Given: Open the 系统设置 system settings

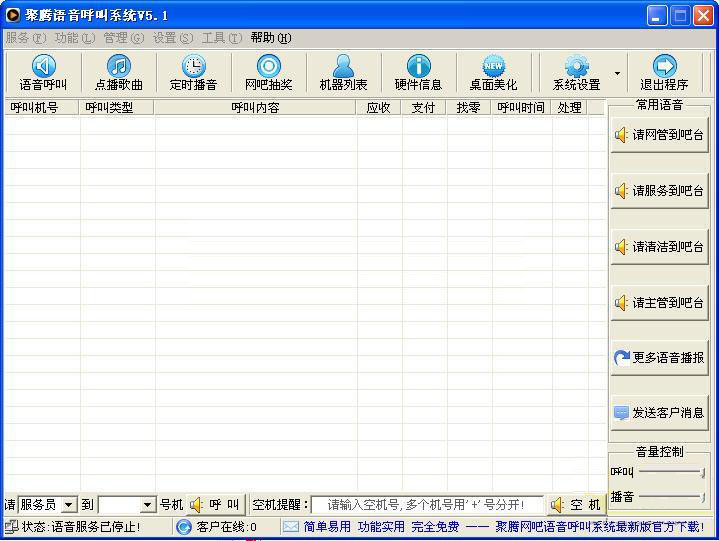Looking at the screenshot, I should [576, 73].
